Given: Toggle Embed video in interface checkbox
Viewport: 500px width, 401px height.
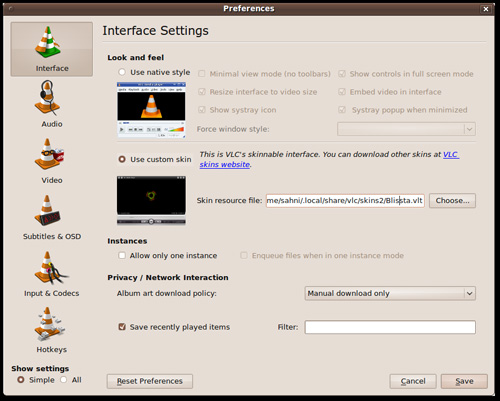Looking at the screenshot, I should tap(342, 92).
